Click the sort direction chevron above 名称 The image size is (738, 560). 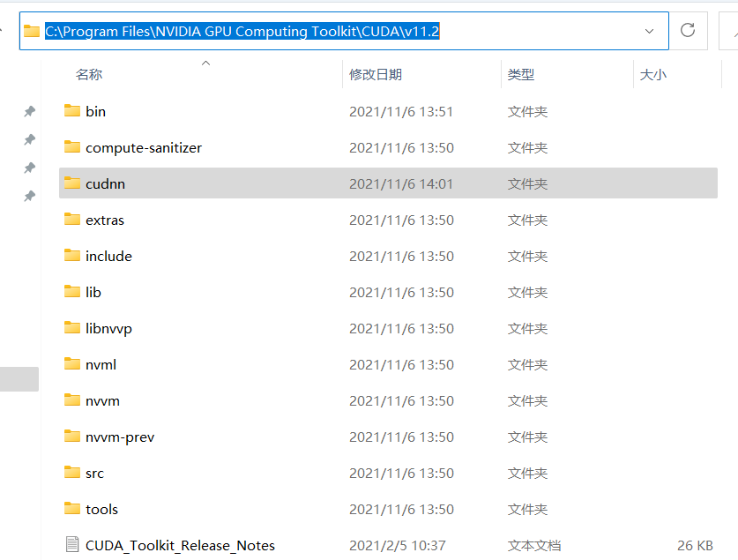(x=205, y=62)
